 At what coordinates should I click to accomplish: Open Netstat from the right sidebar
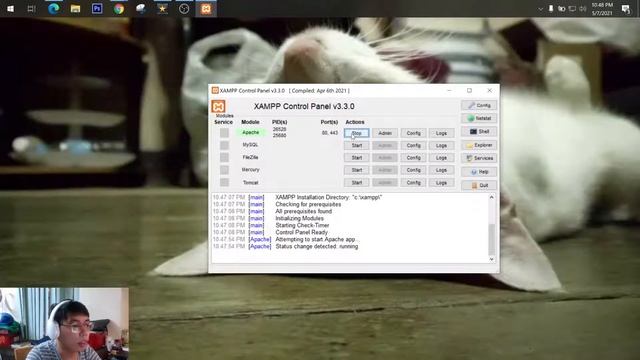coord(479,118)
